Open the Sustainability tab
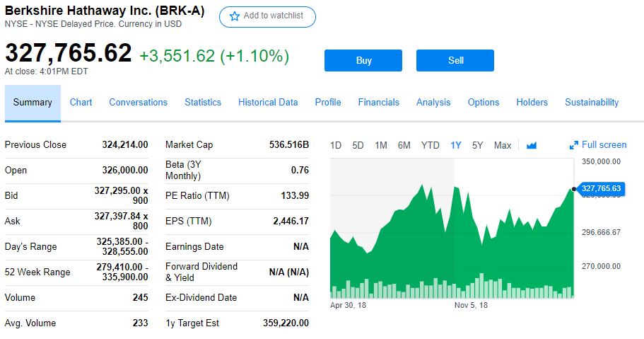Image resolution: width=644 pixels, height=339 pixels. tap(592, 102)
